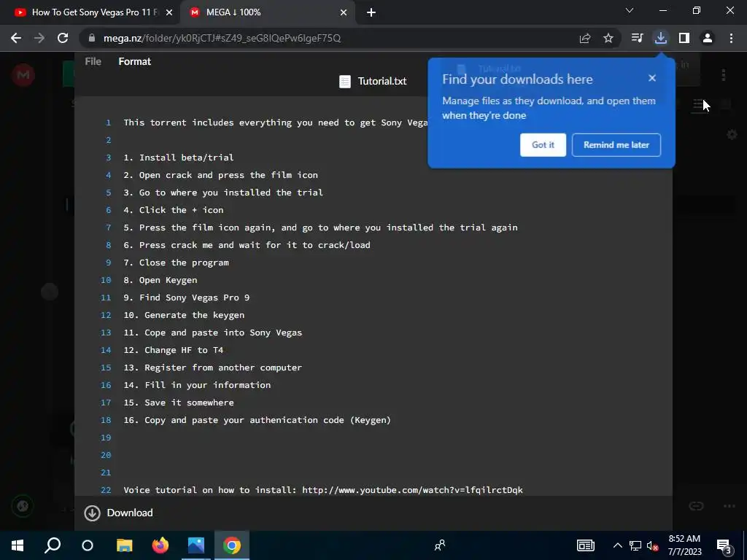Open Photos app from taskbar
The image size is (747, 560).
[x=196, y=545]
